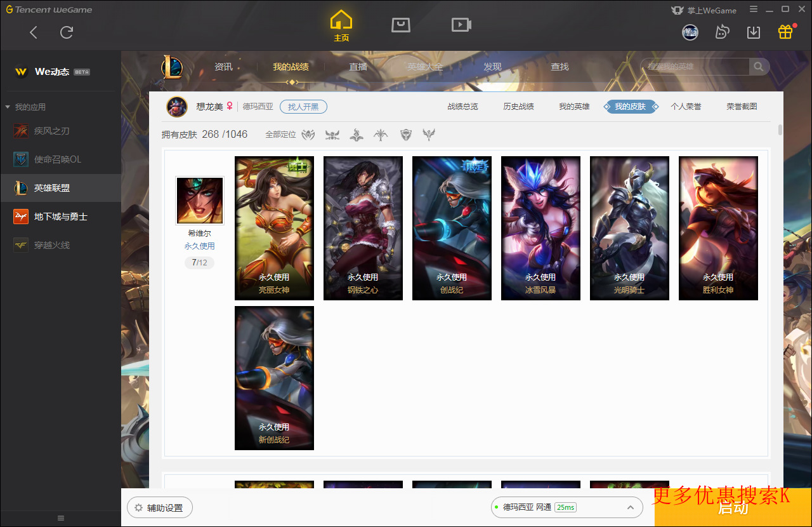The width and height of the screenshot is (812, 527).
Task: Click the search magnifier button
Action: [759, 67]
